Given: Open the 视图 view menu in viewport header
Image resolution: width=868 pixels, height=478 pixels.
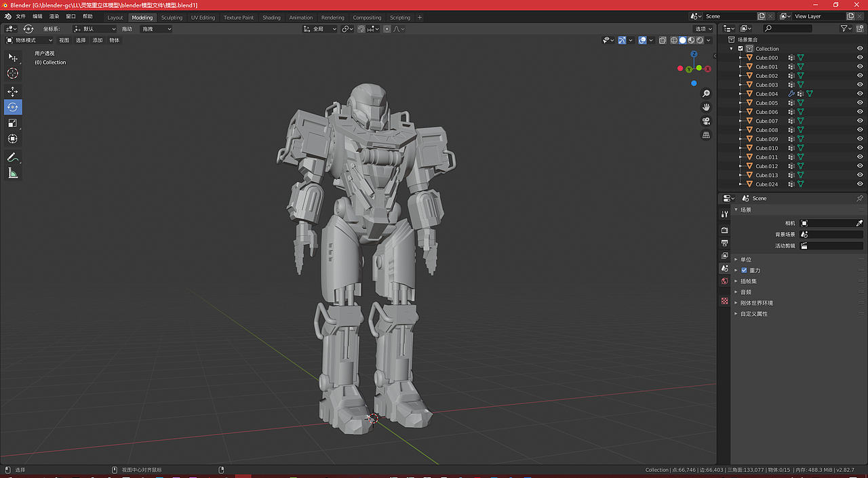Looking at the screenshot, I should [x=64, y=40].
